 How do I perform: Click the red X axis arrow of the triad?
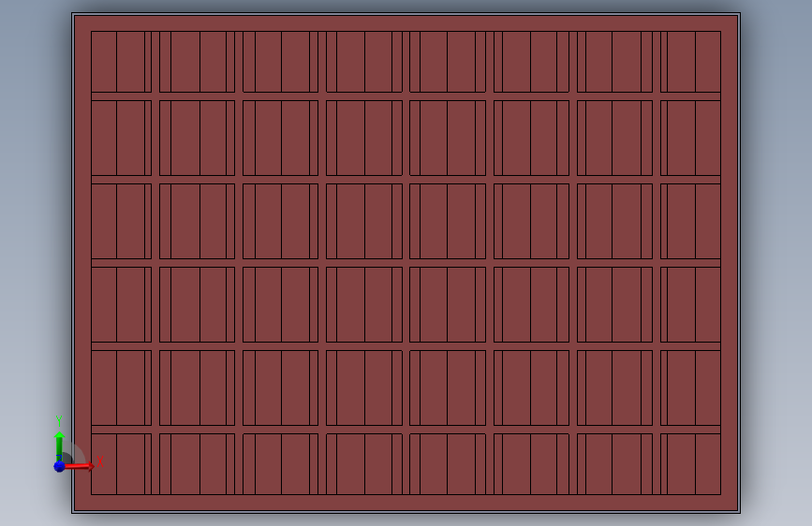(x=79, y=466)
